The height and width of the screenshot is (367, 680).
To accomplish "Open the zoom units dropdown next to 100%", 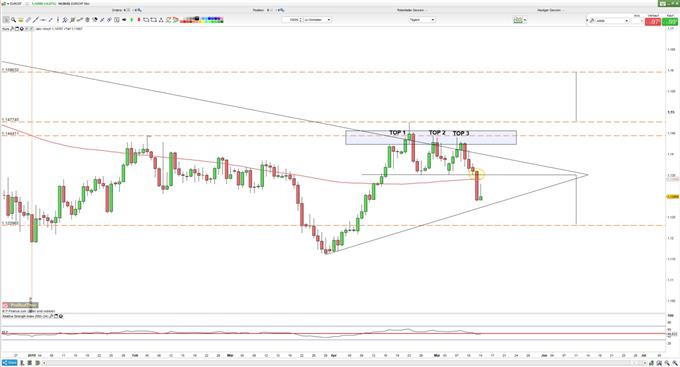I will click(x=317, y=20).
